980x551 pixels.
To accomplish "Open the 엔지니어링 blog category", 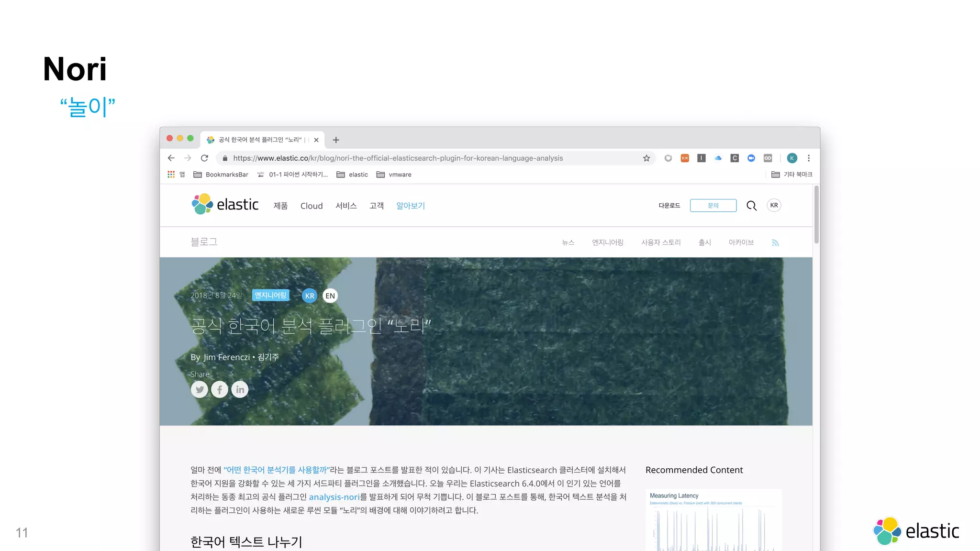I will [x=608, y=242].
